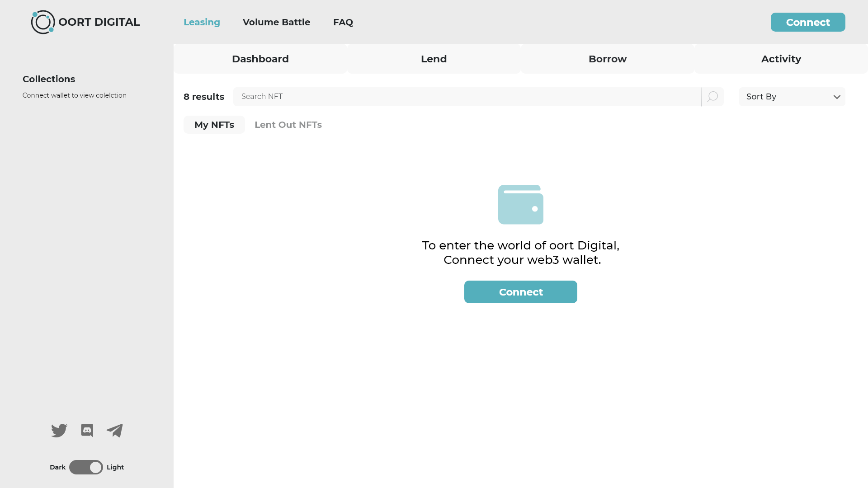Click the '8 results' count text
The image size is (868, 488).
(x=204, y=97)
